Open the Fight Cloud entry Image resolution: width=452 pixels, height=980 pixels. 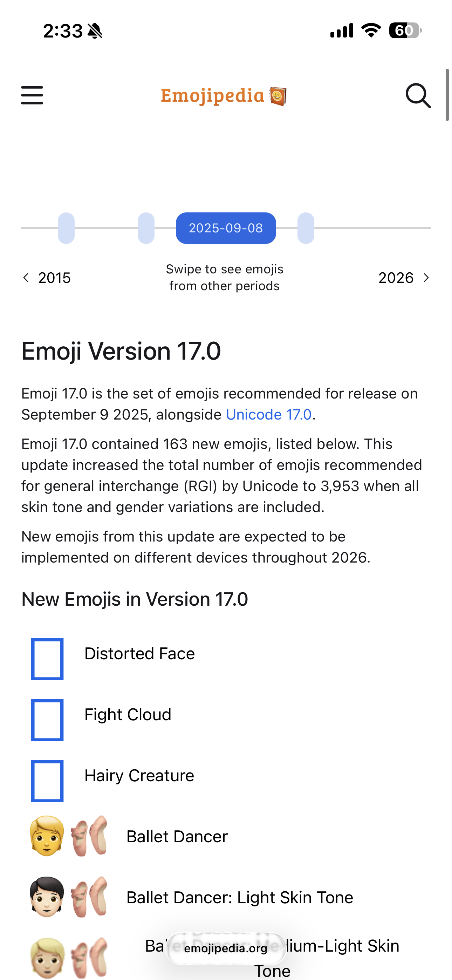click(128, 714)
